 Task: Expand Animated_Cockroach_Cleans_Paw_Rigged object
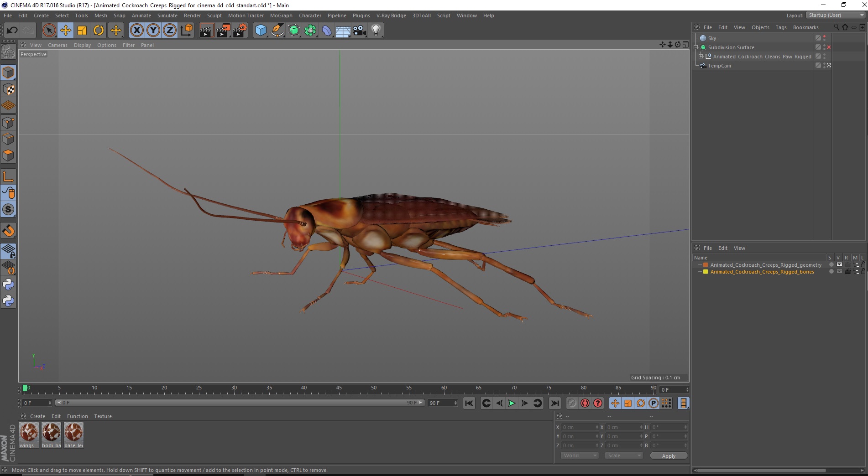(701, 57)
